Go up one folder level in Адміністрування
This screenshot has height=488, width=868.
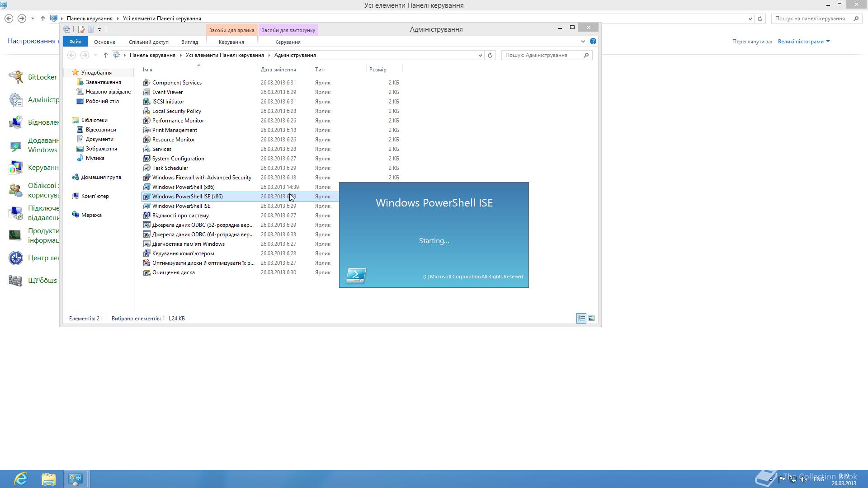105,55
